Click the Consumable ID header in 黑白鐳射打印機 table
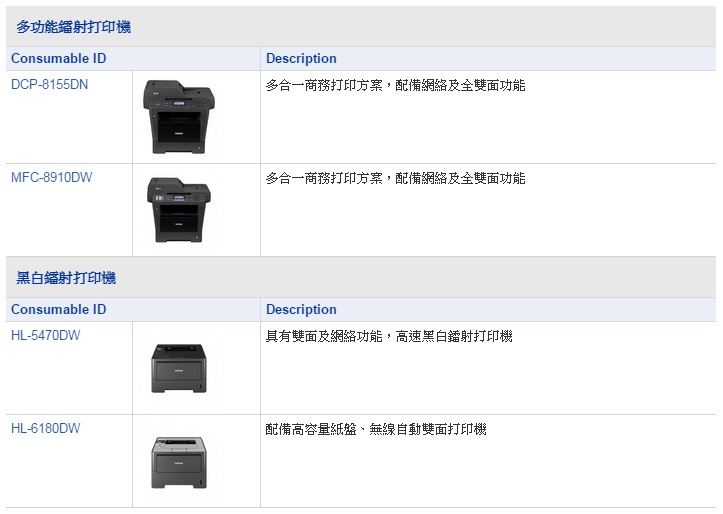 [x=59, y=309]
